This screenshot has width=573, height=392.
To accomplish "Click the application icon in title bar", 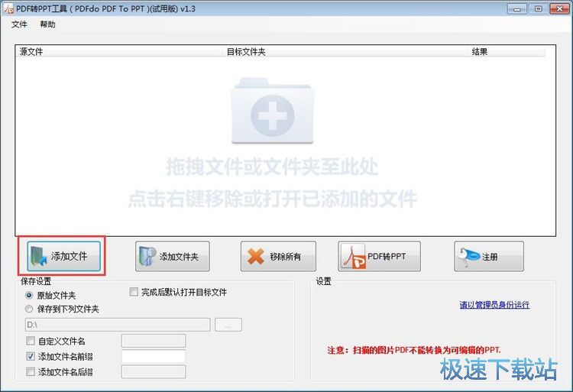I will (x=8, y=8).
